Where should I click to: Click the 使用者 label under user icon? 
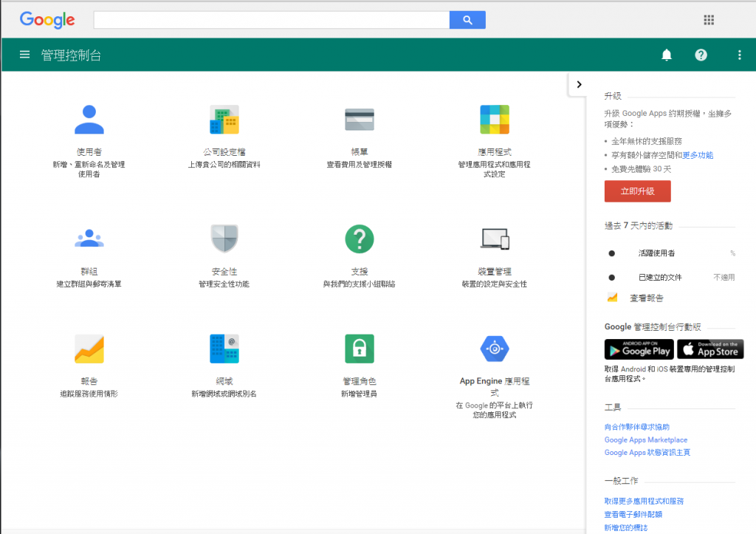pos(89,151)
